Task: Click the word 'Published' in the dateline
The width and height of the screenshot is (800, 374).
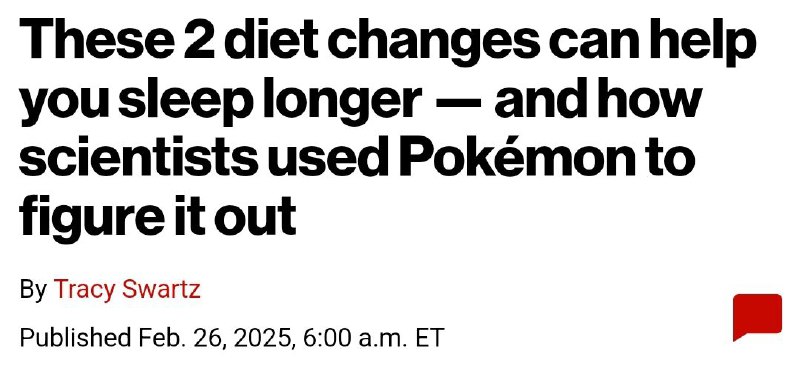Action: coord(74,338)
